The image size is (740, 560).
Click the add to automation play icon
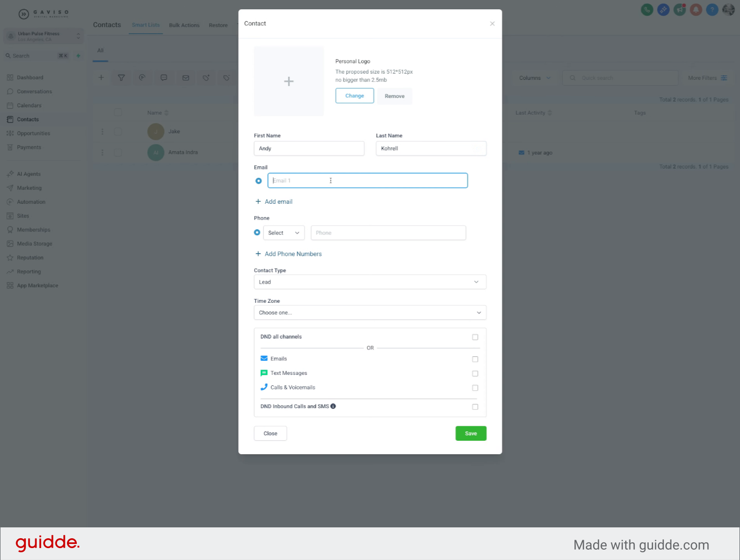(x=142, y=78)
